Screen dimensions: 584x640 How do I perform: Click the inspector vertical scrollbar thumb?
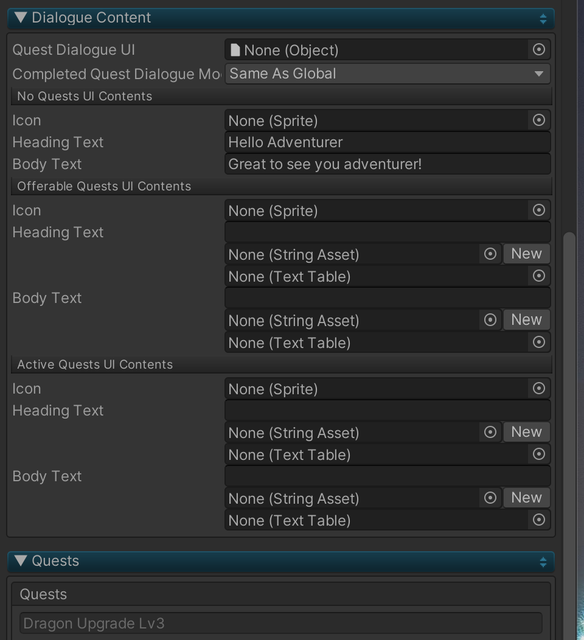tap(569, 436)
